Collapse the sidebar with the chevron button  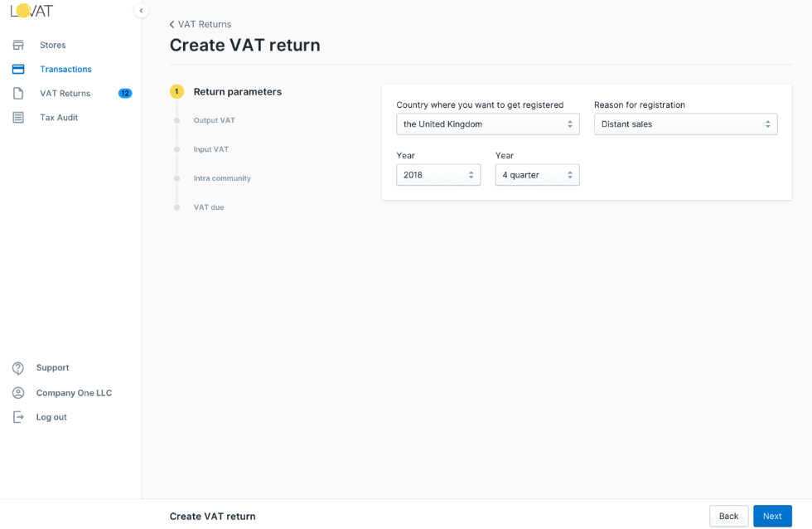(141, 10)
